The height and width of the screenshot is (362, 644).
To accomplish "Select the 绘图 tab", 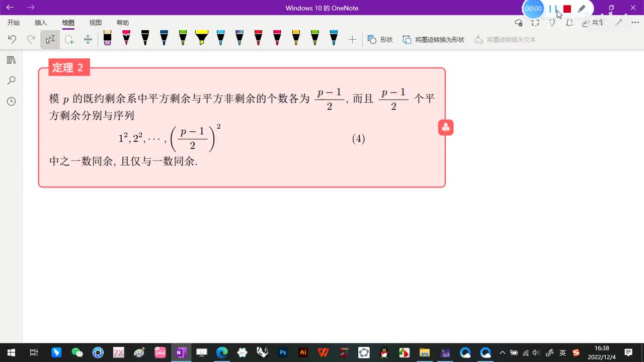I will click(68, 23).
